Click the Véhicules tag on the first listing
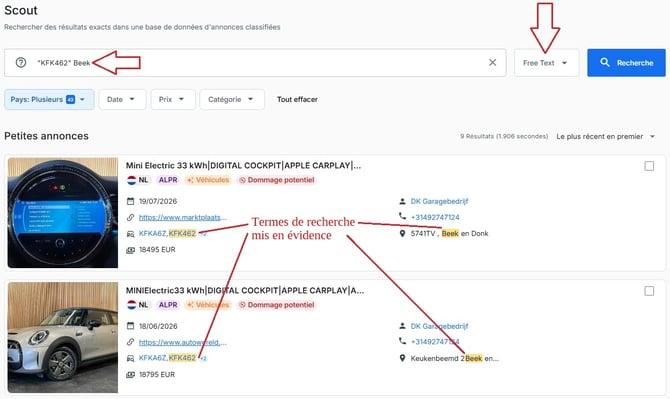 coord(208,180)
